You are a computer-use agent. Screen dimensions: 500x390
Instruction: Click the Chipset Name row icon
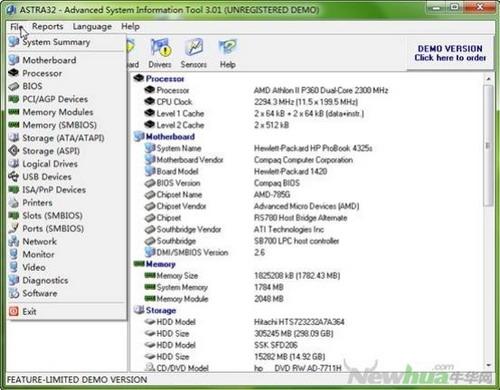pos(150,195)
